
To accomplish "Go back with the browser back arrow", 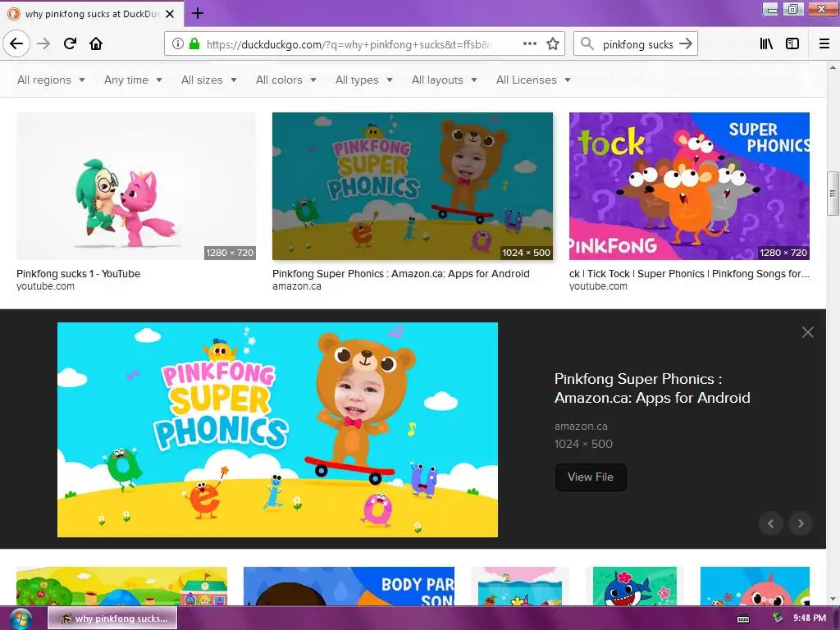I will click(x=16, y=43).
